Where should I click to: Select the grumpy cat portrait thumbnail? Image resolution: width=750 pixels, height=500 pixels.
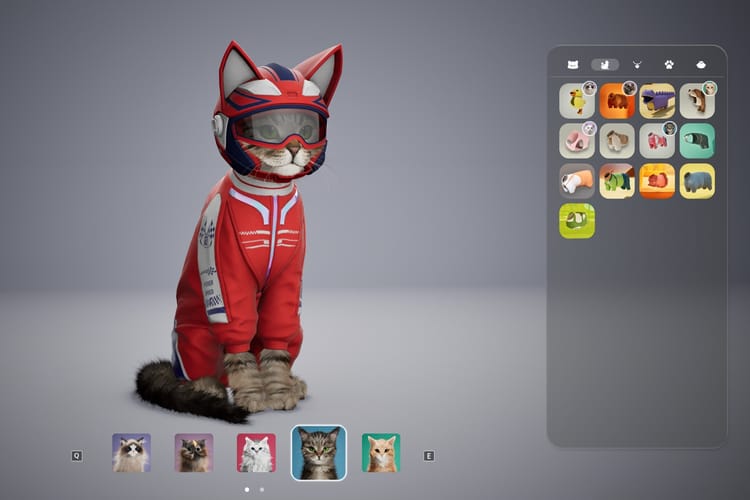[x=132, y=453]
